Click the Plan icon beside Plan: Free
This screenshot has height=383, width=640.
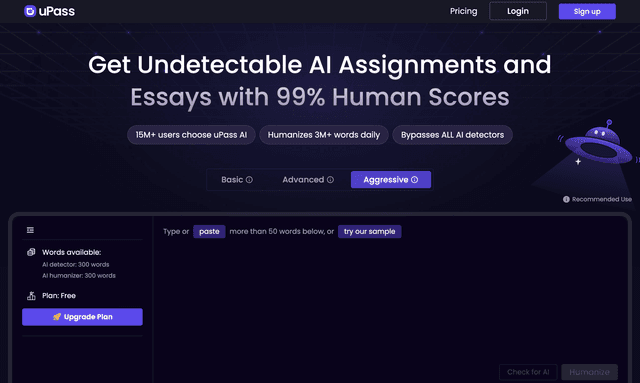[31, 296]
